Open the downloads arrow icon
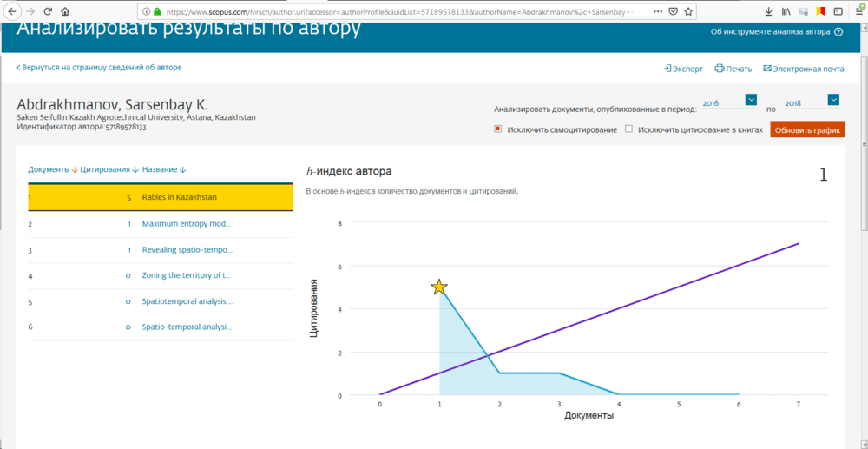 [x=769, y=11]
